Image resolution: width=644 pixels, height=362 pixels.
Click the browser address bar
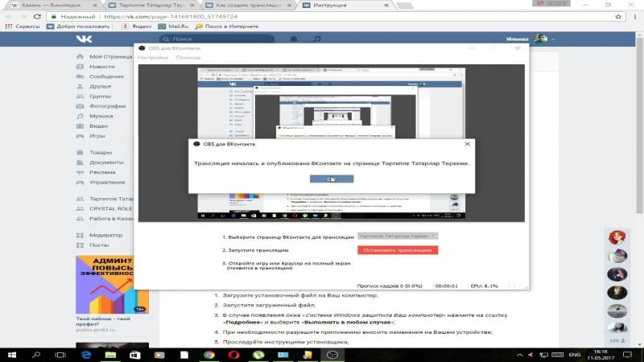point(335,17)
